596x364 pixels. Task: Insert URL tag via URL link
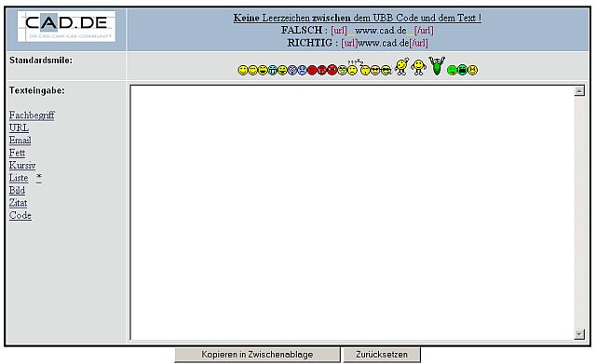coord(19,128)
